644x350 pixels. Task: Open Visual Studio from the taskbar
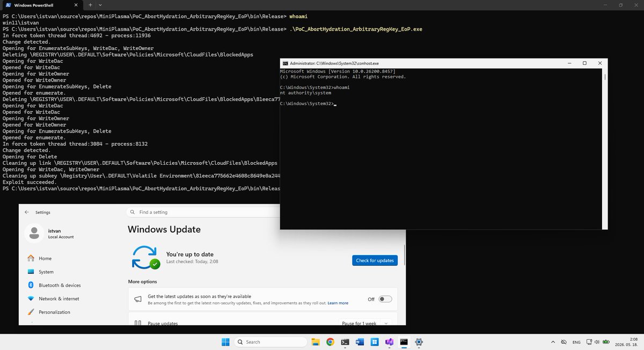click(389, 342)
